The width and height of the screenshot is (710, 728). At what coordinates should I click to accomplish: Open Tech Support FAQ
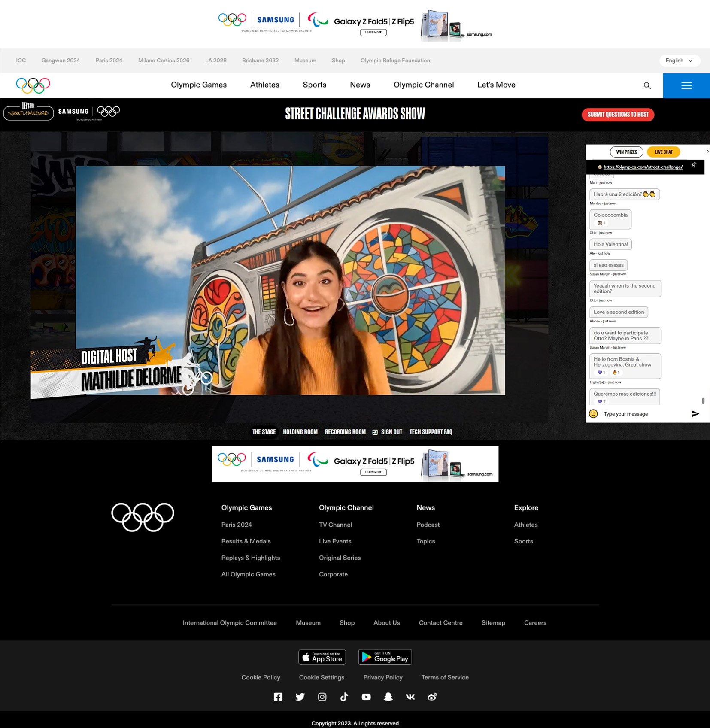click(431, 432)
